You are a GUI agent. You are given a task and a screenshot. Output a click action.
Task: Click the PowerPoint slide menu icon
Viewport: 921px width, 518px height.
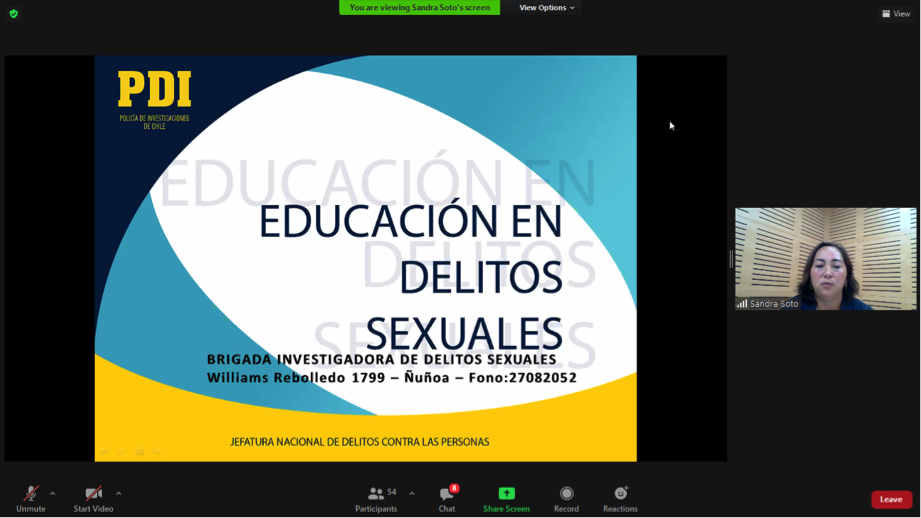pos(140,453)
